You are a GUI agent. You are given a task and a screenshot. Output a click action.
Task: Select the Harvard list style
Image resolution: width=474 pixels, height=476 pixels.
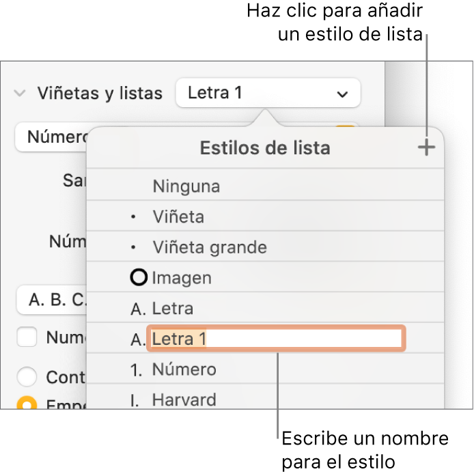tap(266, 397)
